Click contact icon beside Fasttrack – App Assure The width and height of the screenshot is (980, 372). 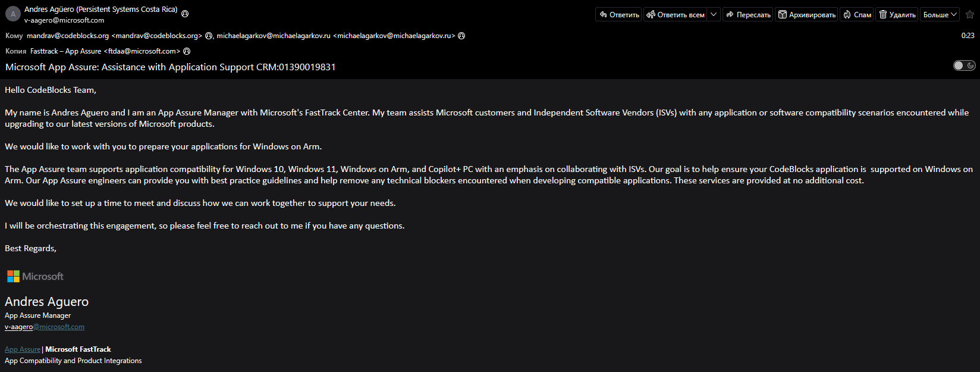[x=187, y=51]
